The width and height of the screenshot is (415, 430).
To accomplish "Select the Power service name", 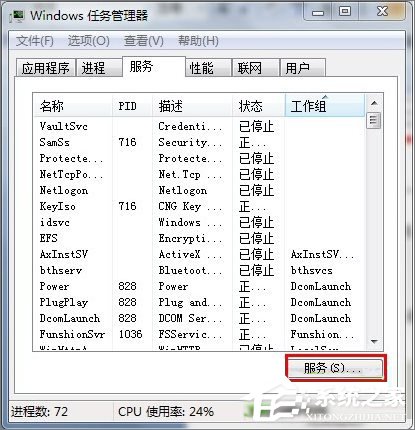I will tap(54, 286).
